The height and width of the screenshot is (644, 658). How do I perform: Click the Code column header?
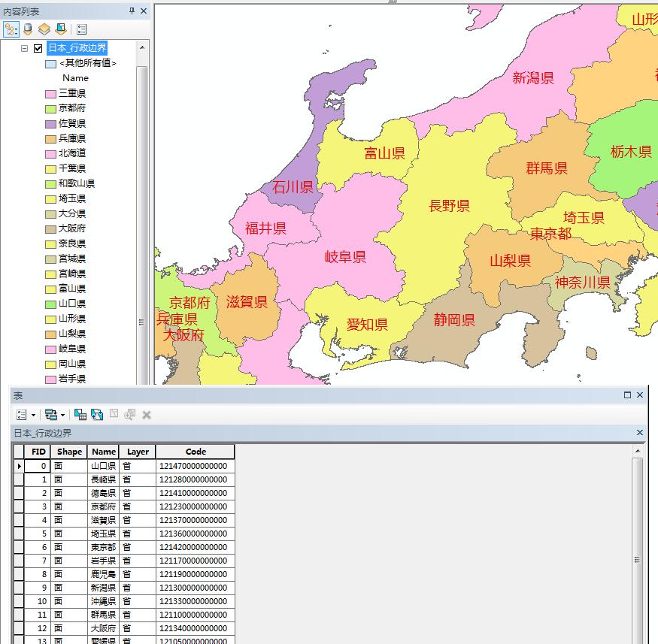point(194,452)
